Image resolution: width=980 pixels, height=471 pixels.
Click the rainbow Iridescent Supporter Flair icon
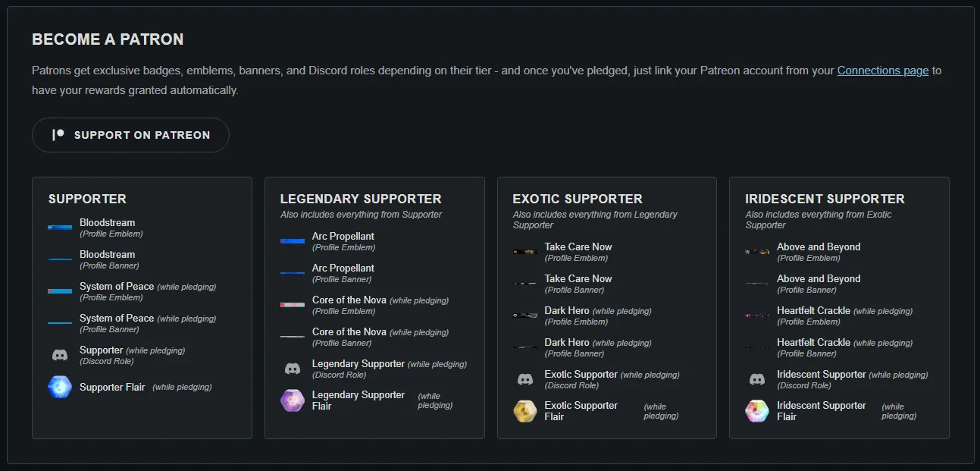click(757, 411)
